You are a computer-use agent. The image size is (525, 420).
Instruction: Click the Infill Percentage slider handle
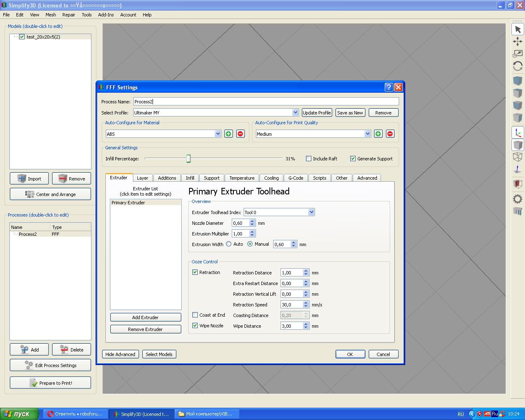[188, 159]
